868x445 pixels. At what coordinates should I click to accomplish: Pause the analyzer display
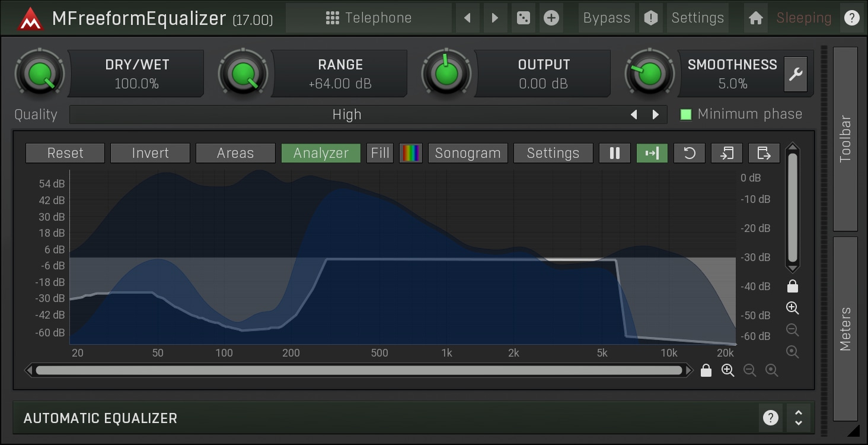point(614,153)
